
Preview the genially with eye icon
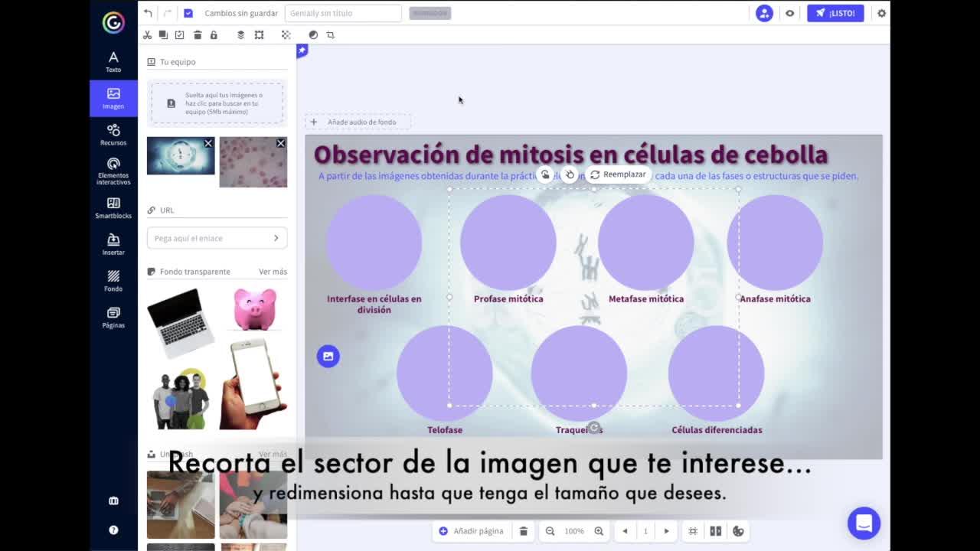point(790,13)
